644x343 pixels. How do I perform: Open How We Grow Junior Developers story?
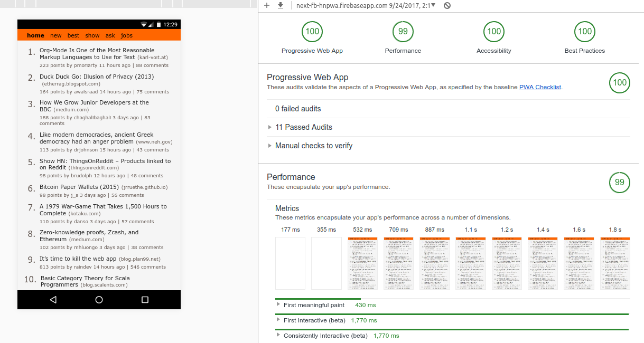coord(94,106)
